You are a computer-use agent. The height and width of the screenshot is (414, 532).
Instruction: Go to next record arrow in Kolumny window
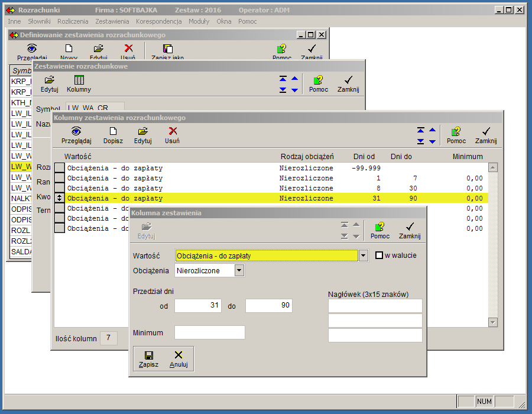click(432, 141)
